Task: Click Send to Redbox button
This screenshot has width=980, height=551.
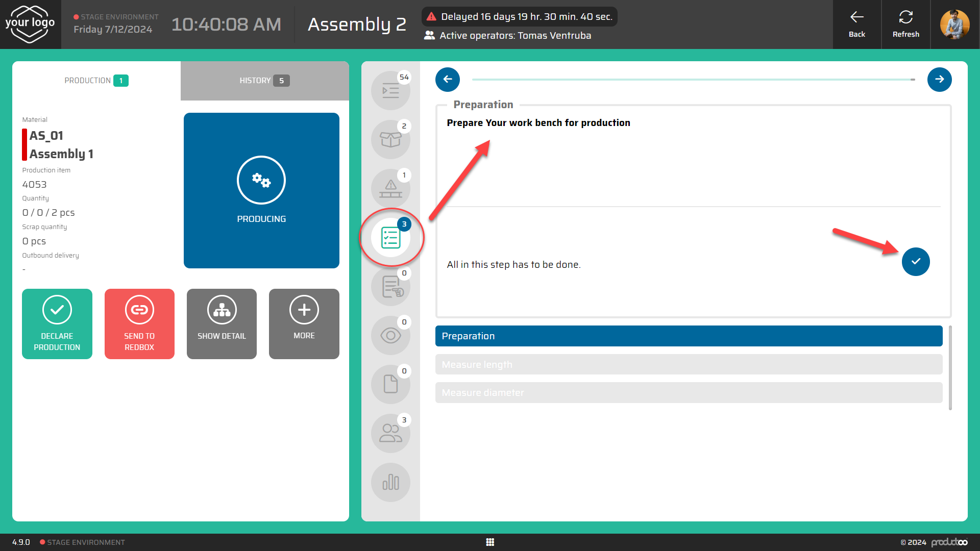Action: 139,324
